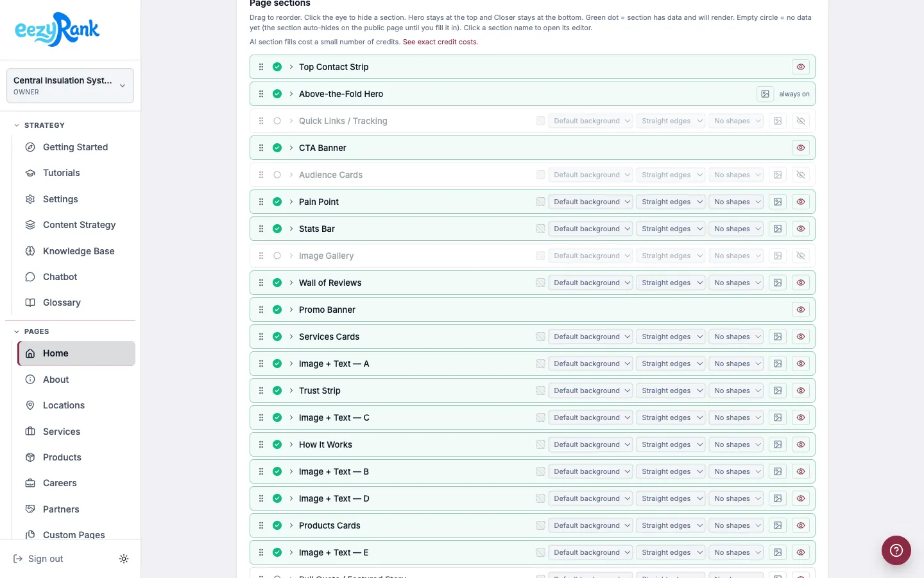
Task: Click the drag handle of Pain Point row
Action: coord(261,202)
